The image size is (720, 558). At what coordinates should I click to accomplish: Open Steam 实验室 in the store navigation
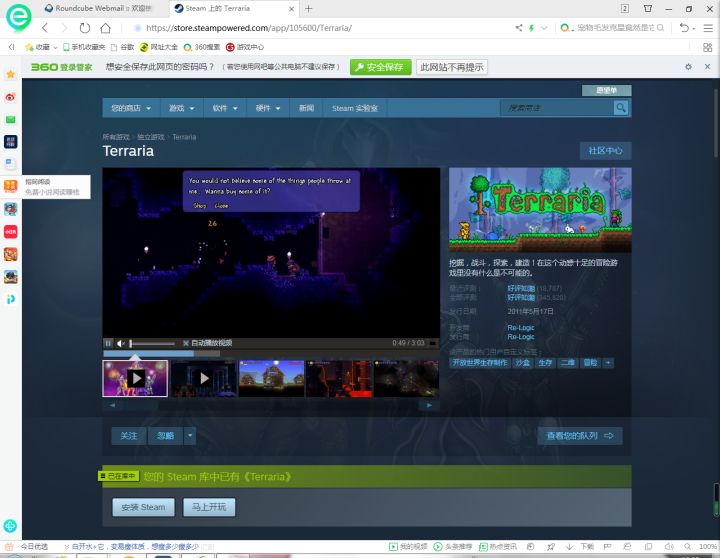[355, 108]
